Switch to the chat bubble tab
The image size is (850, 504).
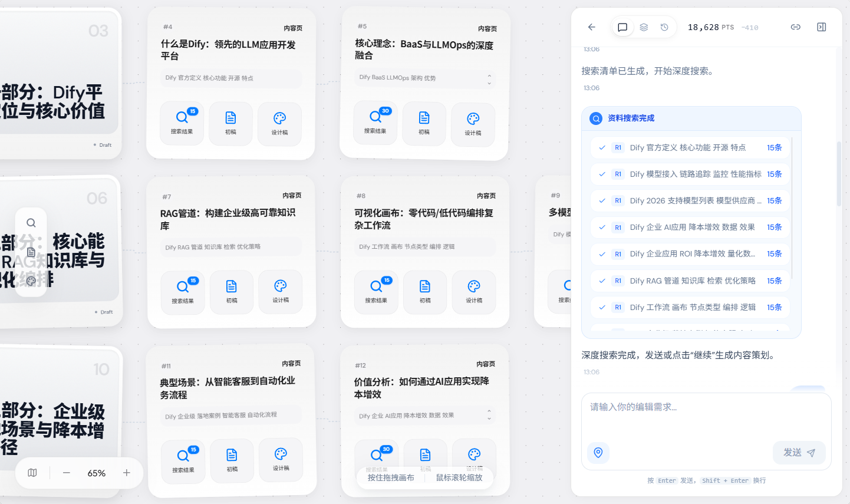tap(622, 27)
